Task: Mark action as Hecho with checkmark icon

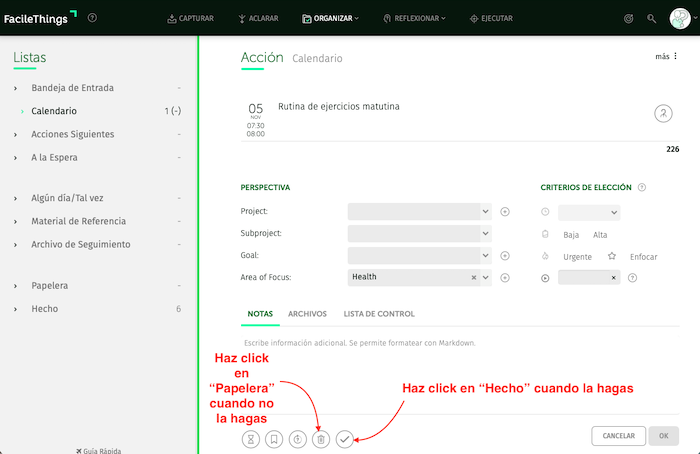Action: tap(345, 439)
